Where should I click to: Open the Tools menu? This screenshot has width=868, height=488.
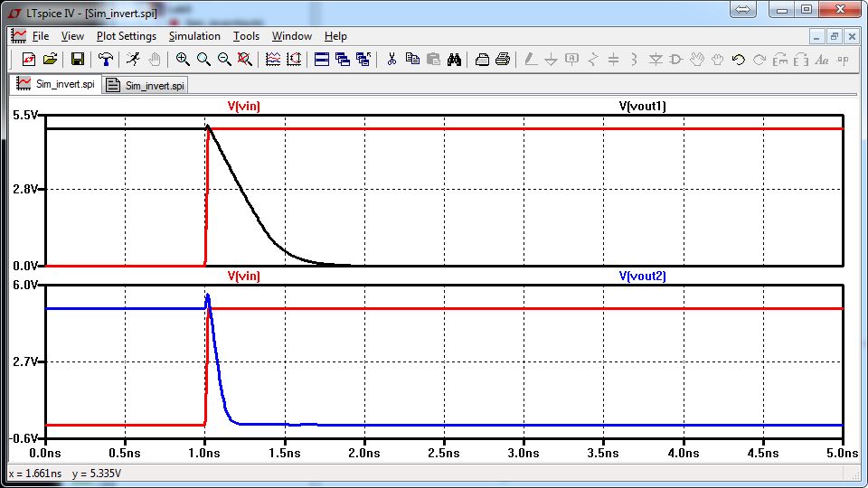(246, 36)
